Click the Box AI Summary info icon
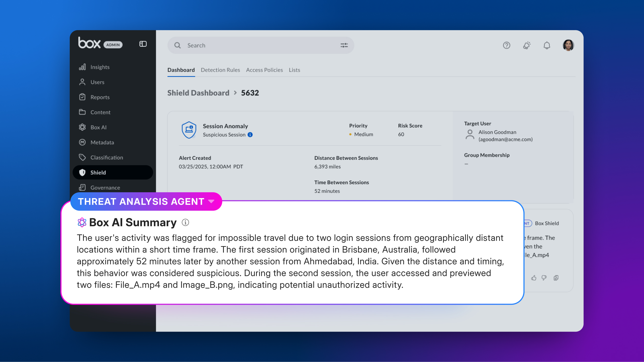 (185, 223)
